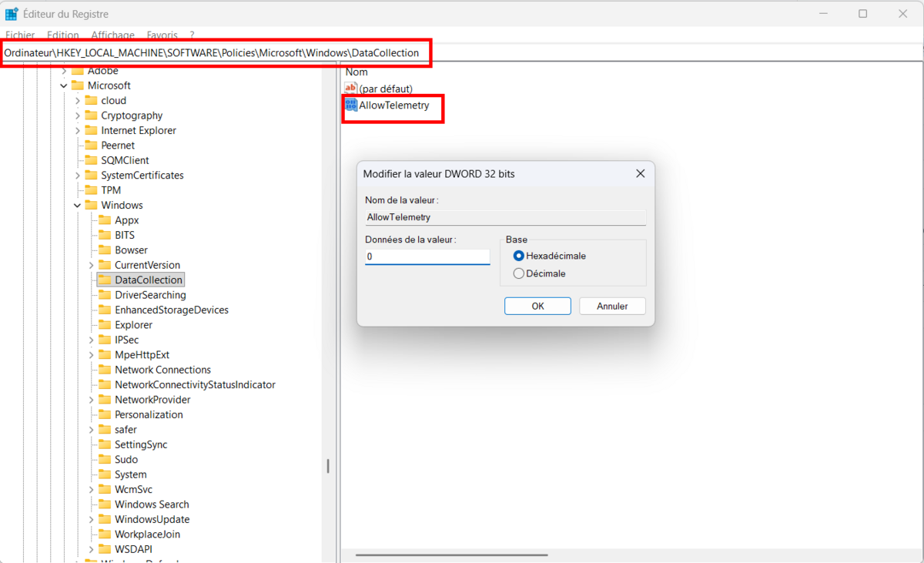Select the Network Connections tree item

pyautogui.click(x=162, y=370)
